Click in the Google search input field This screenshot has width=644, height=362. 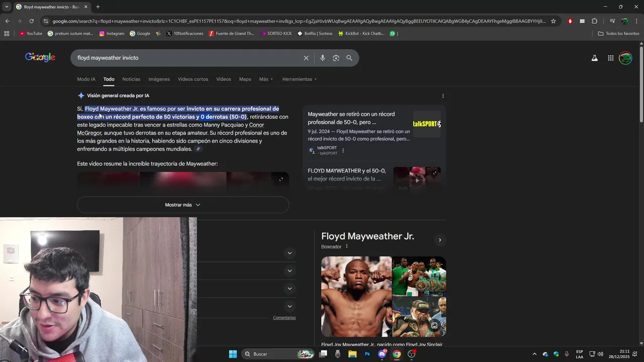[x=189, y=58]
